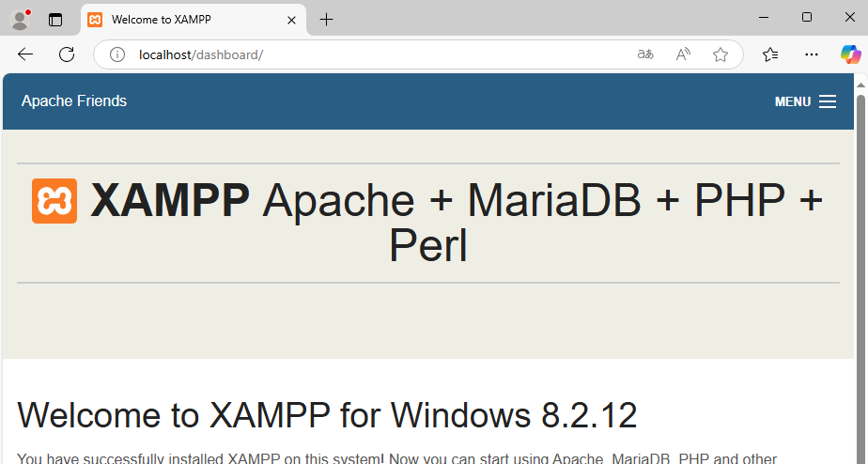Go back to the previous page

tap(25, 54)
